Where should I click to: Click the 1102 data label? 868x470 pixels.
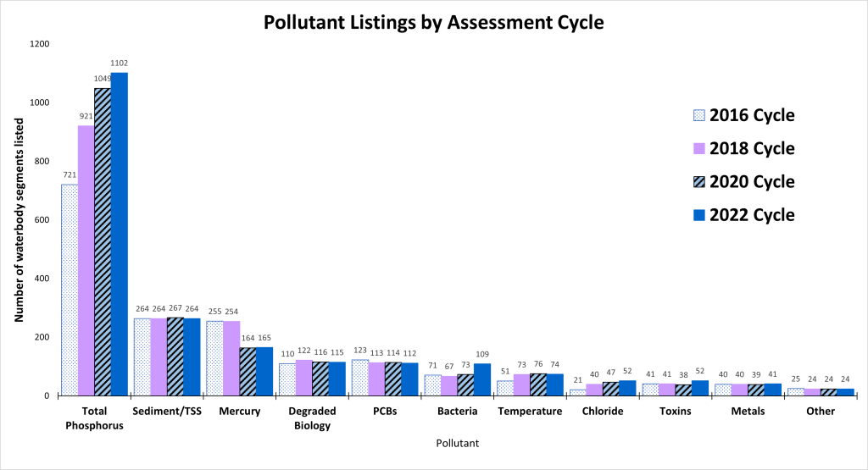(x=120, y=63)
